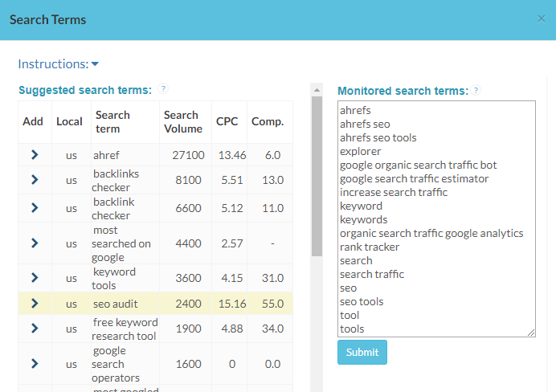
Task: Click search volume value 1600
Action: point(188,364)
